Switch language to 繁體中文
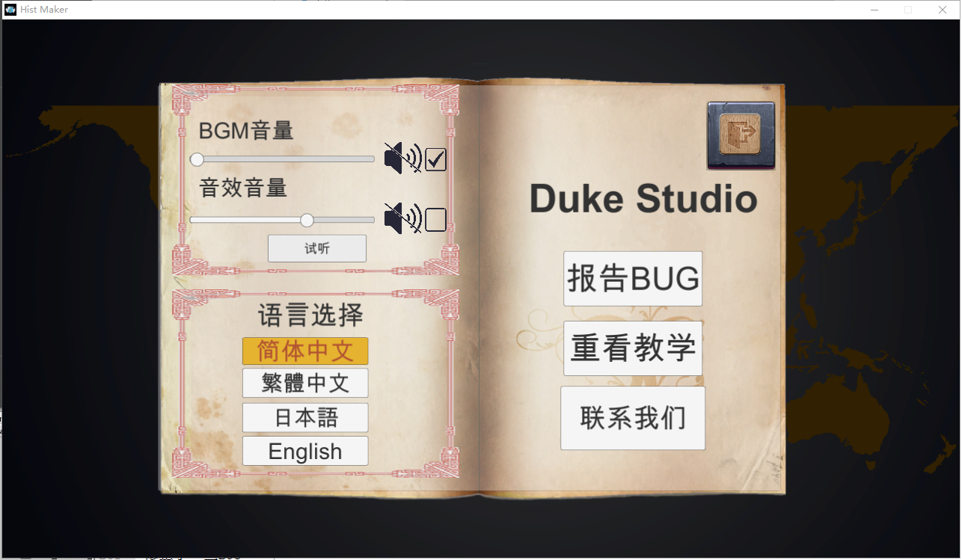962x560 pixels. coord(305,383)
